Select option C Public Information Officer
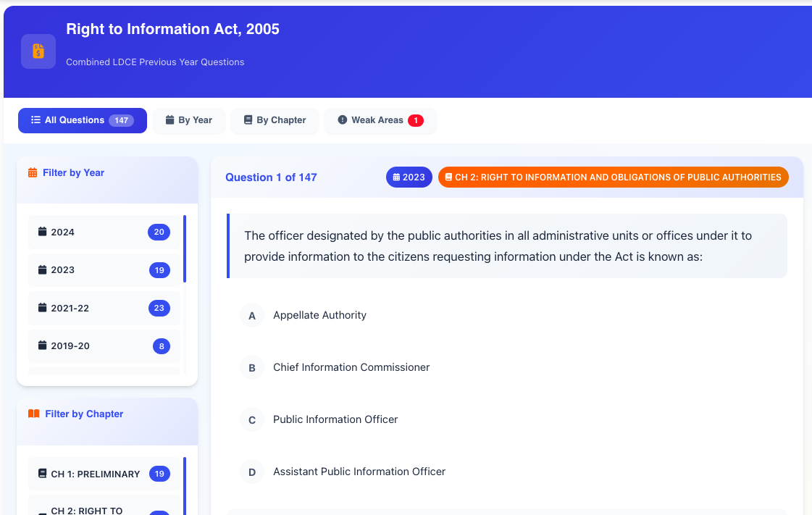Screen dimensions: 812x515 click(335, 419)
